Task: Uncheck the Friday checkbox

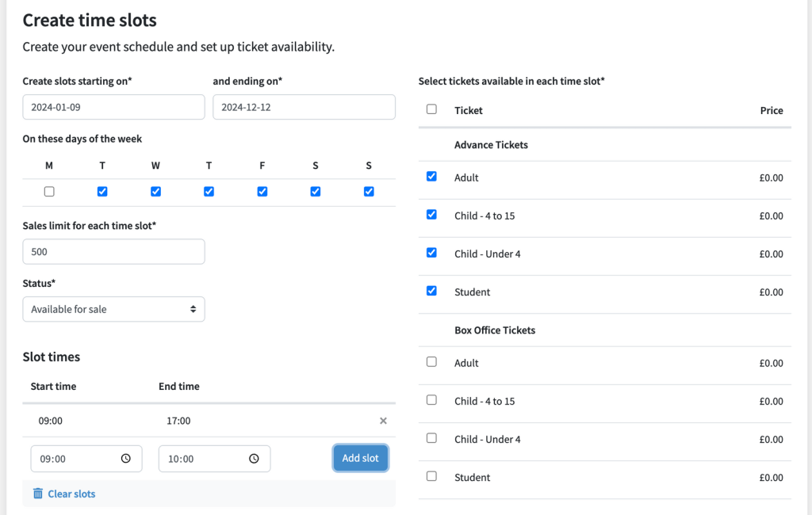Action: 262,192
